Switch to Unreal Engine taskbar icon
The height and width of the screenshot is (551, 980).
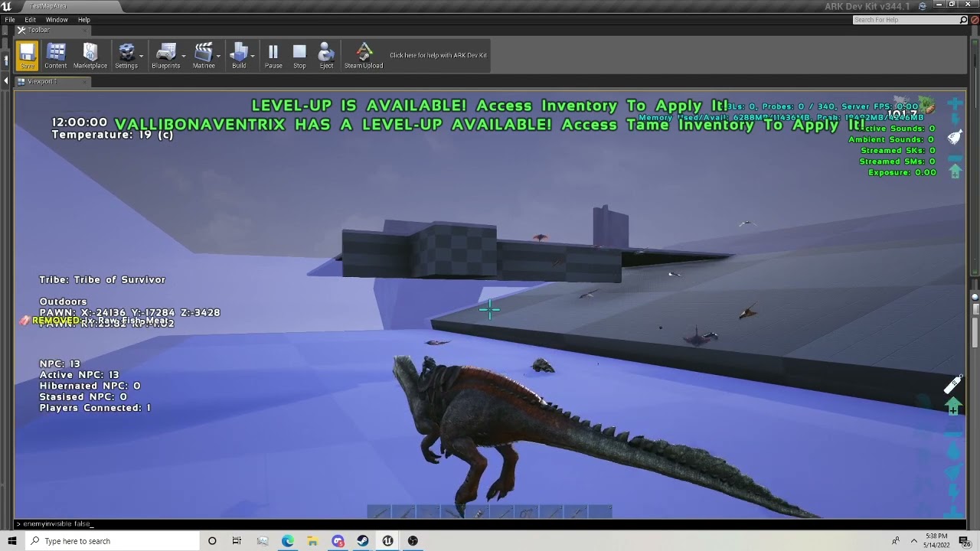pyautogui.click(x=388, y=541)
